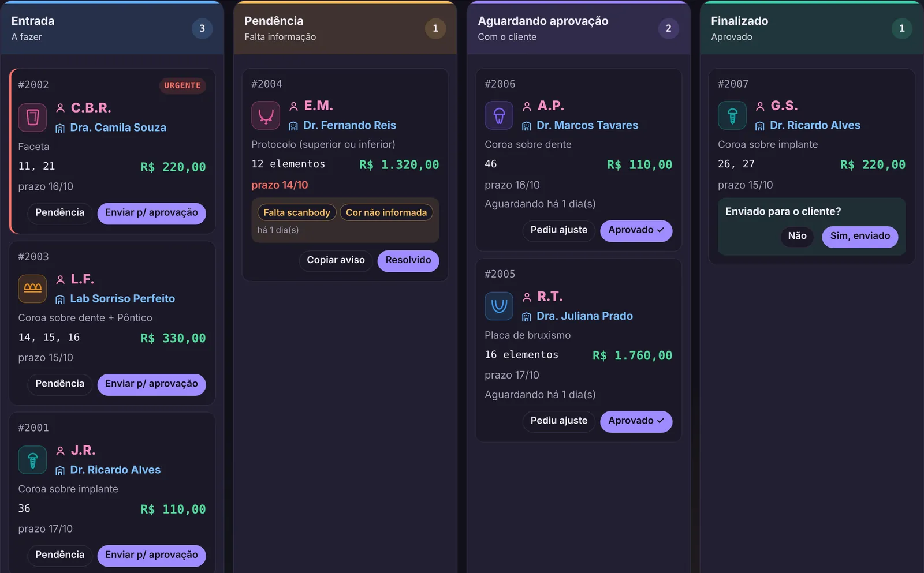
Task: Click Pediu ajuste on order #2005
Action: pyautogui.click(x=559, y=421)
